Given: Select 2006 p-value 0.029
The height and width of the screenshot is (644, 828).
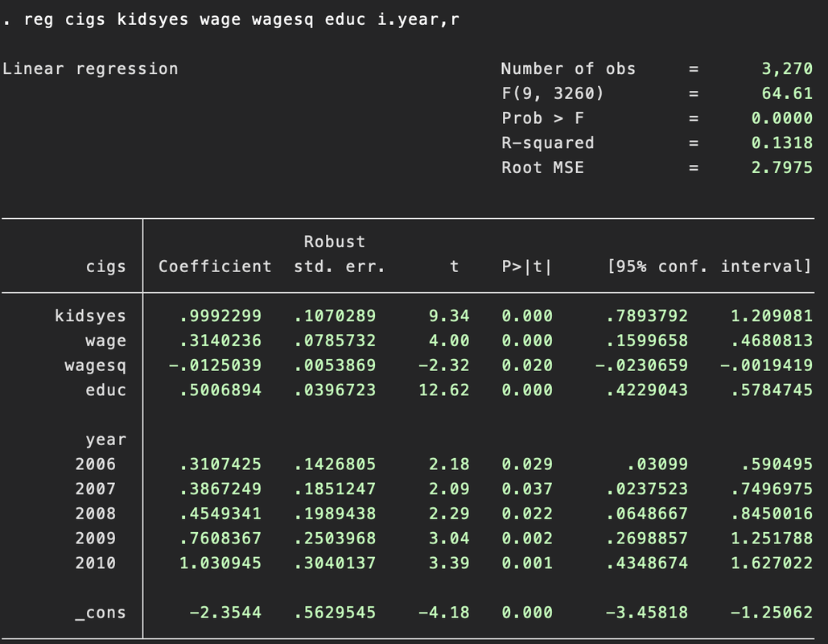Looking at the screenshot, I should click(x=527, y=464).
